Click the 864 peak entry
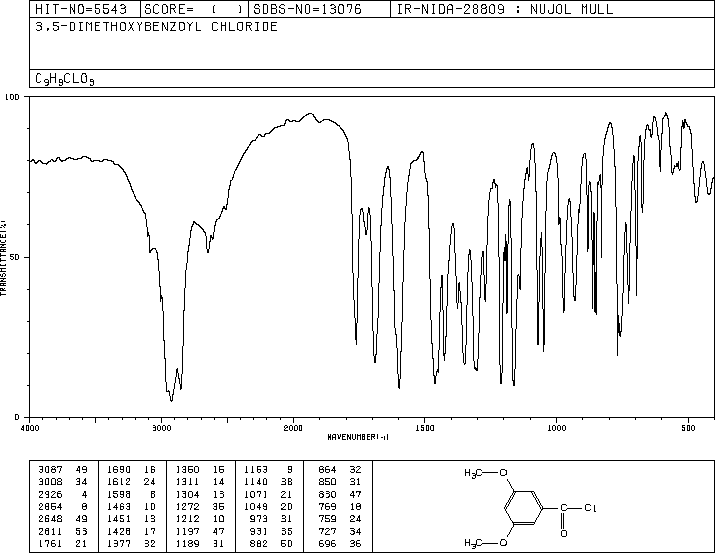The width and height of the screenshot is (715, 553). (340, 470)
